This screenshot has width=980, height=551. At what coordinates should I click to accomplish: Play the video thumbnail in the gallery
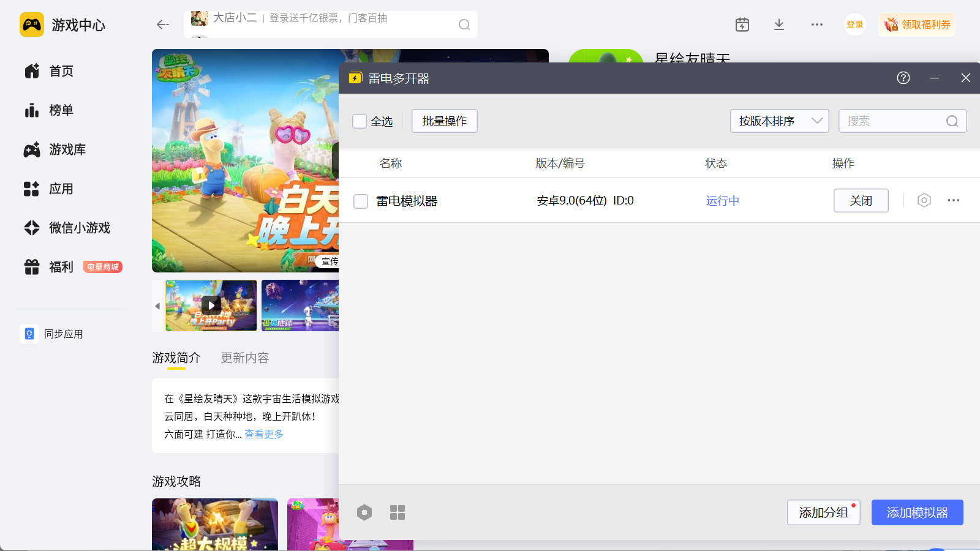pyautogui.click(x=211, y=305)
